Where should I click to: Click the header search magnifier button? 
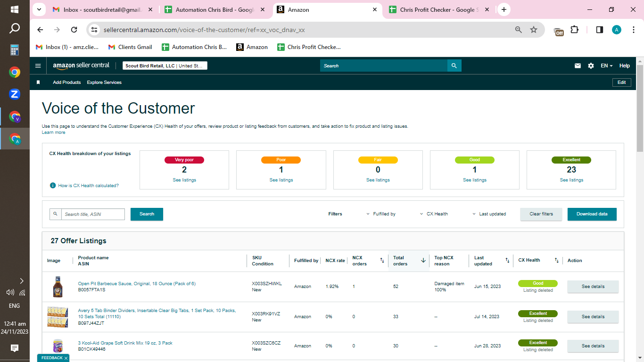click(x=454, y=66)
